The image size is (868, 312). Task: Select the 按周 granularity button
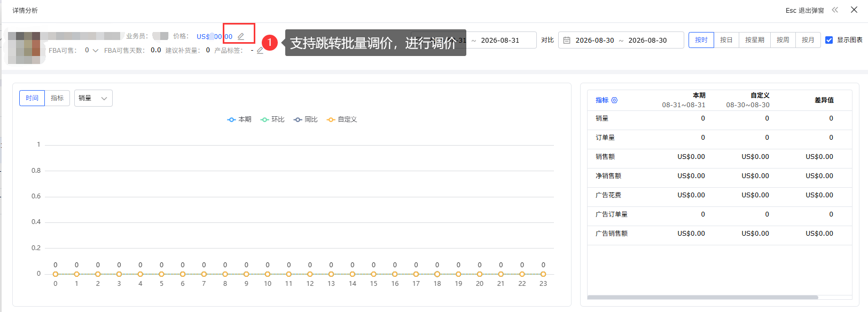783,40
